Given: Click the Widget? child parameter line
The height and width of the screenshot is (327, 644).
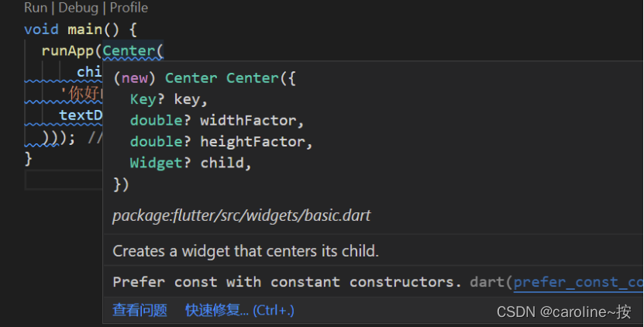Looking at the screenshot, I should point(191,163).
